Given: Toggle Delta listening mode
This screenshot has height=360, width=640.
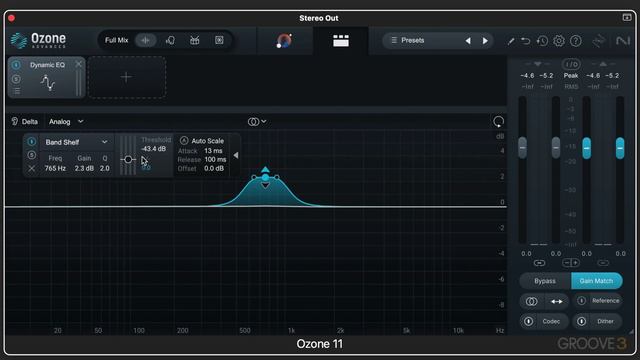Looking at the screenshot, I should pyautogui.click(x=24, y=122).
